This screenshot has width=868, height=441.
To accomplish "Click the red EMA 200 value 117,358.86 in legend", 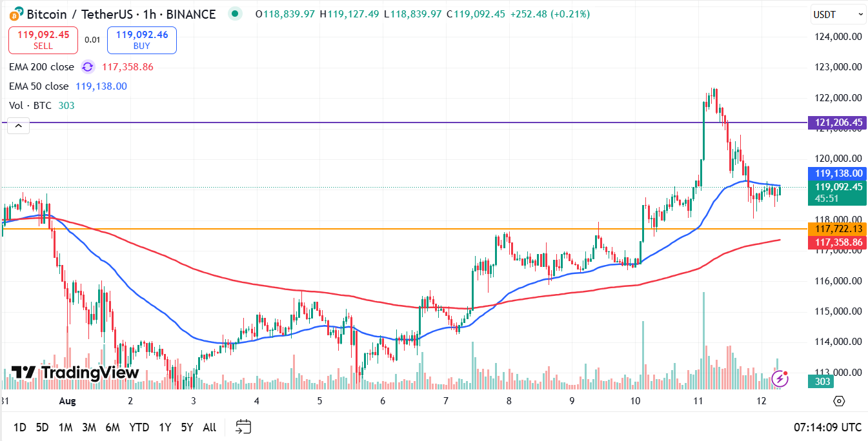I will point(128,67).
